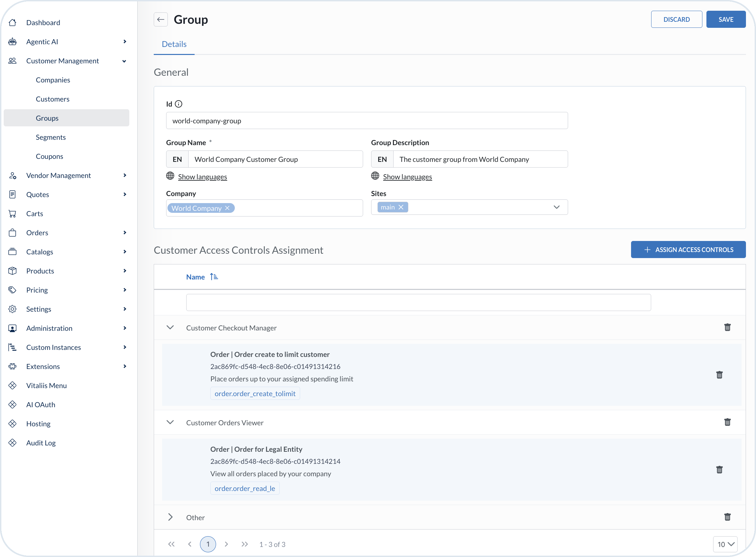Show languages for Group Name

click(202, 177)
